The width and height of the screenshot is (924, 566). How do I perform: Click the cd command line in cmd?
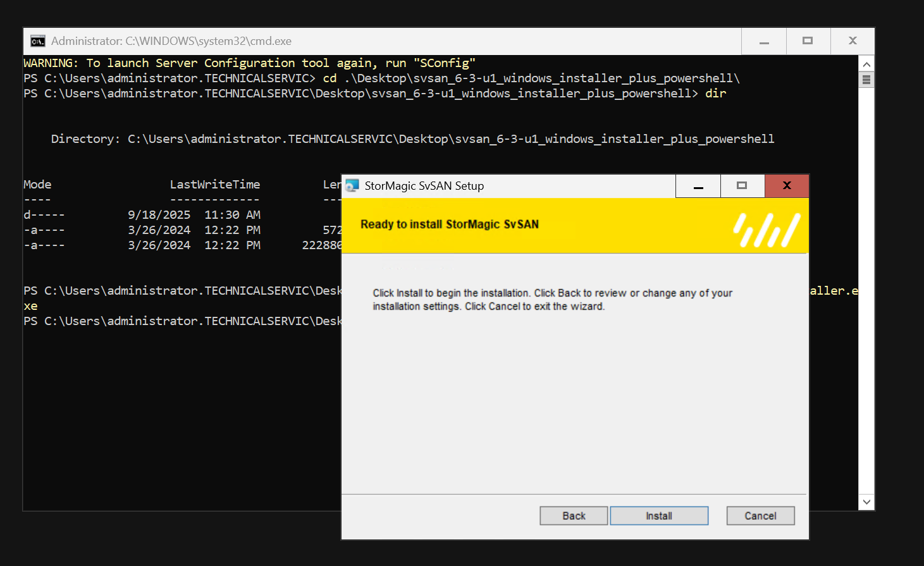tap(381, 78)
